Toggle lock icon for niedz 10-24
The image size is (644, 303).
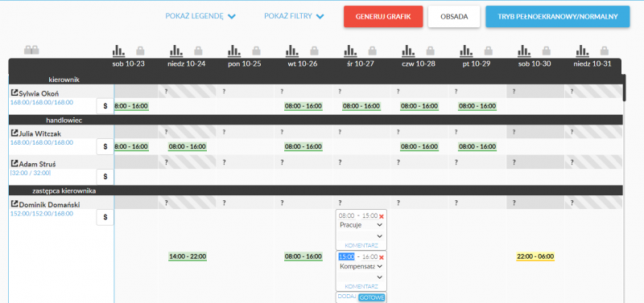(x=198, y=51)
